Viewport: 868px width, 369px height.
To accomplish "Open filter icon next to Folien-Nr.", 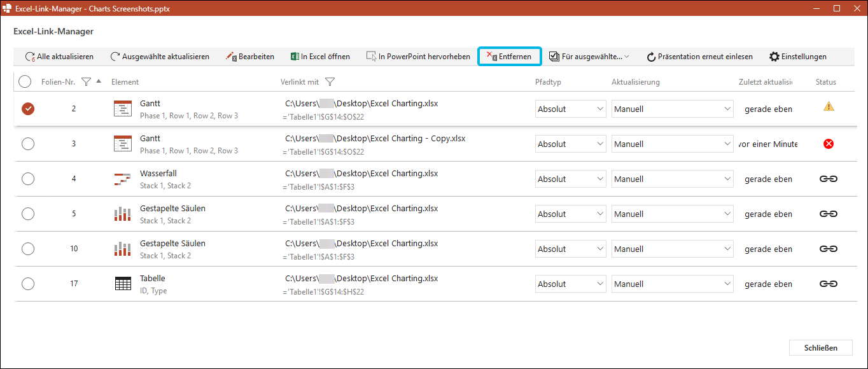I will point(87,81).
